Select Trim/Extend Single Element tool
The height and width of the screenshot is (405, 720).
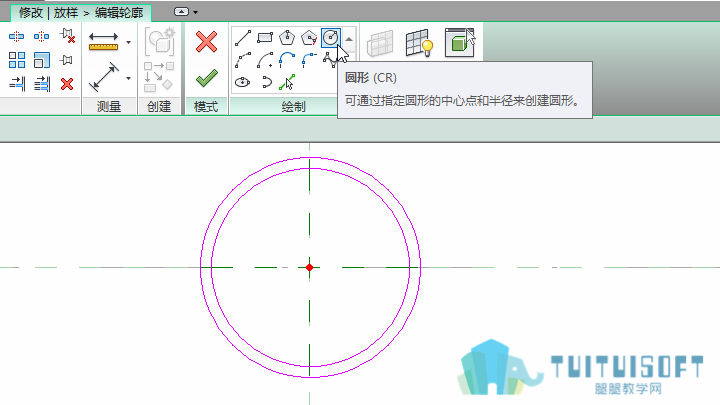pyautogui.click(x=17, y=84)
